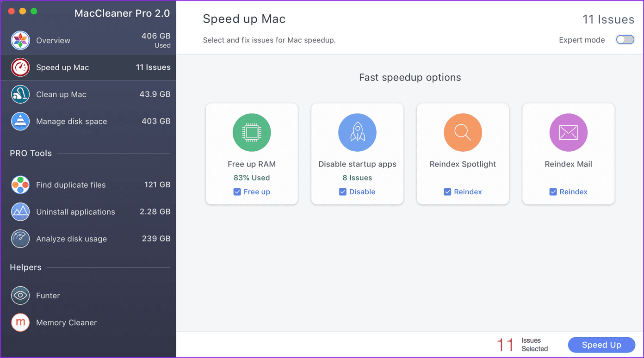Click 'Reindex' link under Reindex Spotlight
Viewport: 644px width, 358px height.
pyautogui.click(x=468, y=192)
